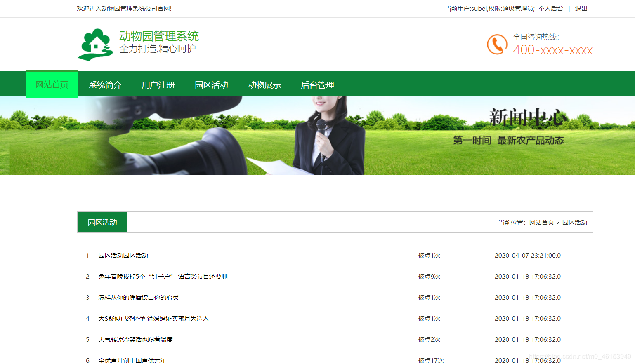This screenshot has height=364, width=635.
Task: Open the 用户注册 registration page
Action: coord(158,85)
